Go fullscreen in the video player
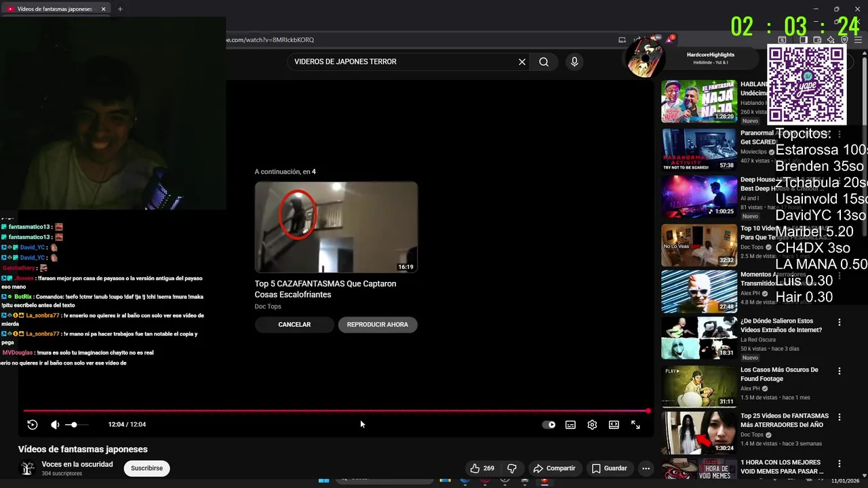The width and height of the screenshot is (868, 488). tap(635, 424)
